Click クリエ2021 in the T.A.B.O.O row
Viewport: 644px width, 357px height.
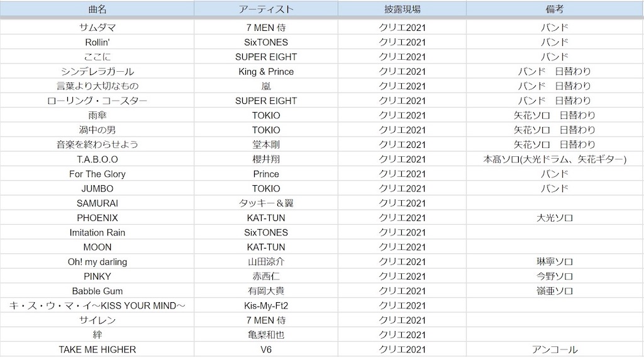tap(402, 159)
